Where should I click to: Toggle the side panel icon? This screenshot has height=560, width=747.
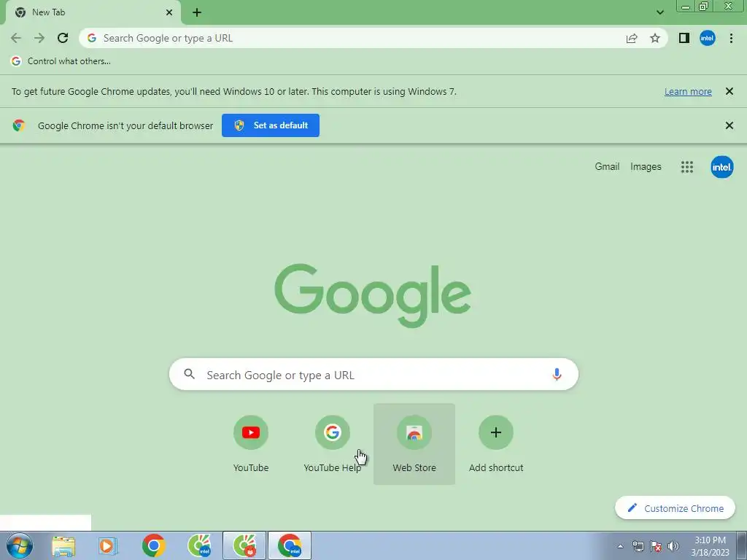pyautogui.click(x=684, y=38)
